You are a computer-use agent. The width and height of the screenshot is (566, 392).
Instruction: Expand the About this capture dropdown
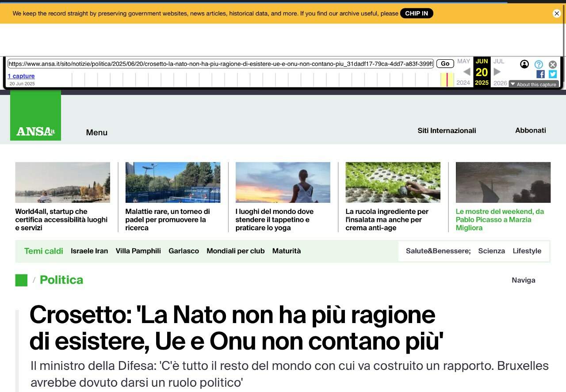pos(534,84)
